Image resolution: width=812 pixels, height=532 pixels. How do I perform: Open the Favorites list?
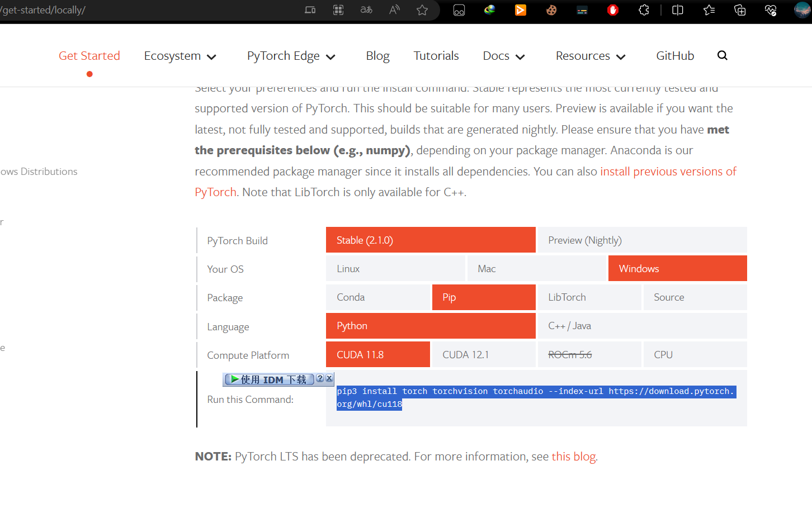coord(709,10)
